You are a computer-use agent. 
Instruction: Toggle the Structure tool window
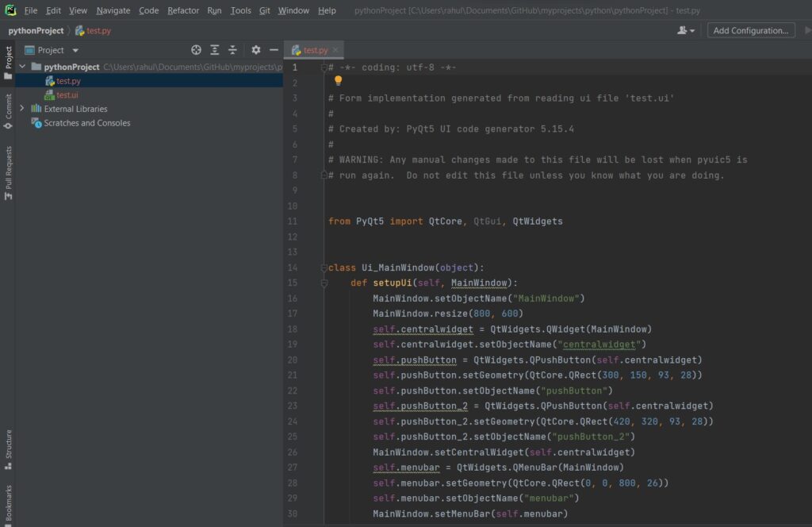click(8, 449)
